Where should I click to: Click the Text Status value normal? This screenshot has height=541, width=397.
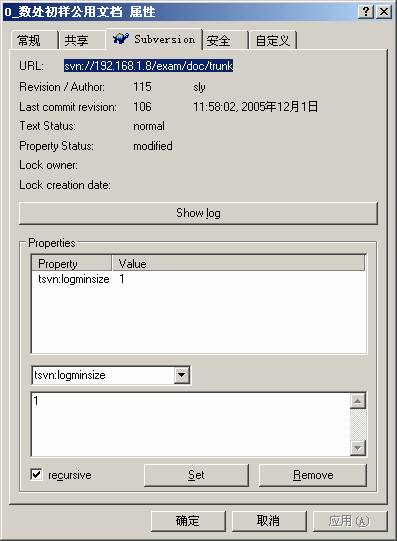pos(149,126)
